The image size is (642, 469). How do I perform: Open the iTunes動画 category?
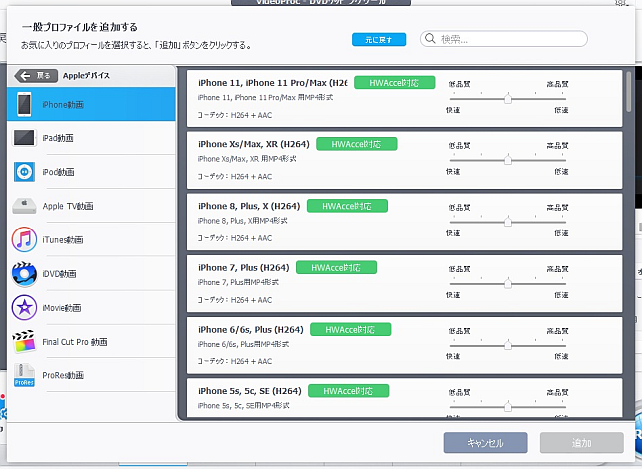pos(91,240)
